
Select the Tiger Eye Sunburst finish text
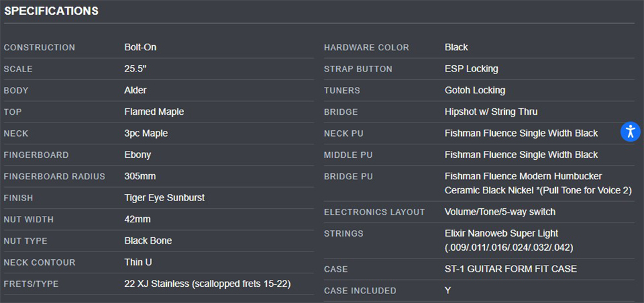[x=164, y=198]
